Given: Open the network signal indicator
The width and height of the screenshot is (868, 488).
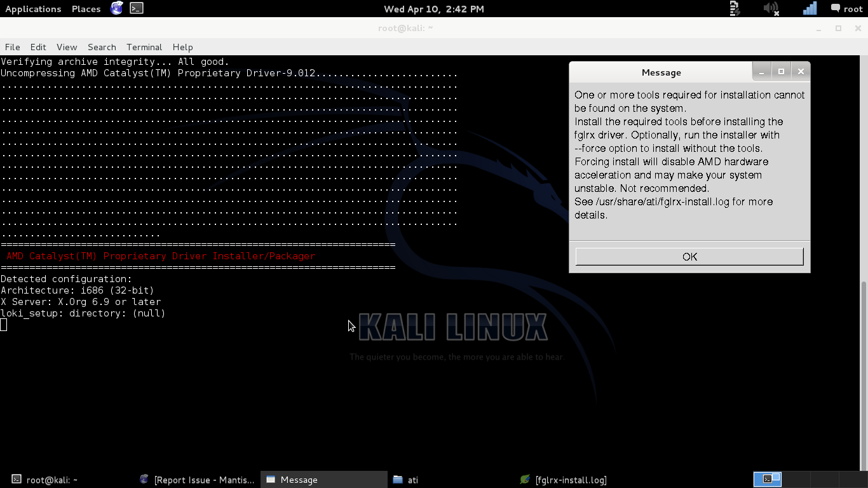Looking at the screenshot, I should (810, 8).
